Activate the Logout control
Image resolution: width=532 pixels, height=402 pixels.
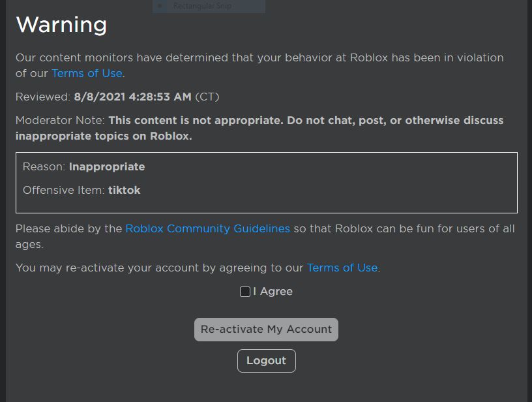[x=266, y=360]
